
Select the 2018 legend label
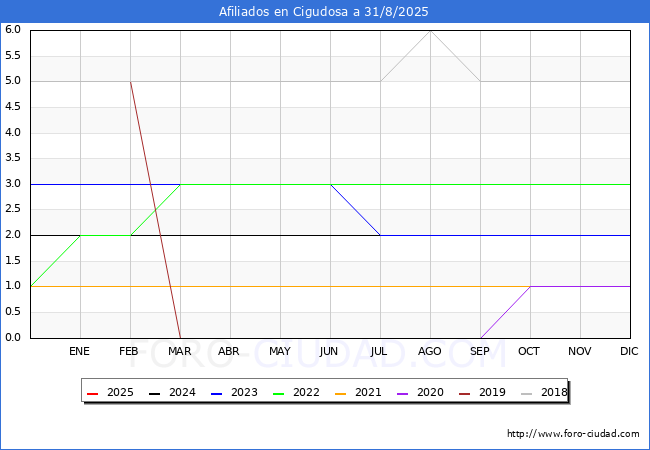point(554,392)
